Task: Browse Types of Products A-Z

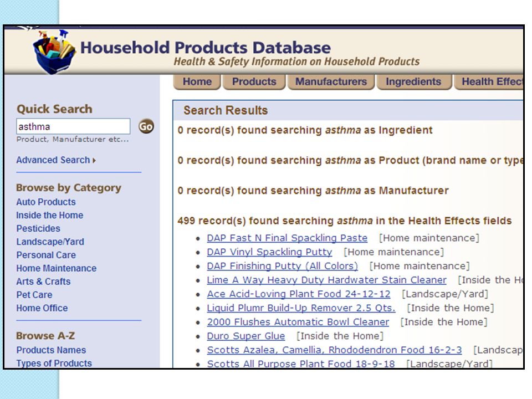Action: pyautogui.click(x=54, y=363)
